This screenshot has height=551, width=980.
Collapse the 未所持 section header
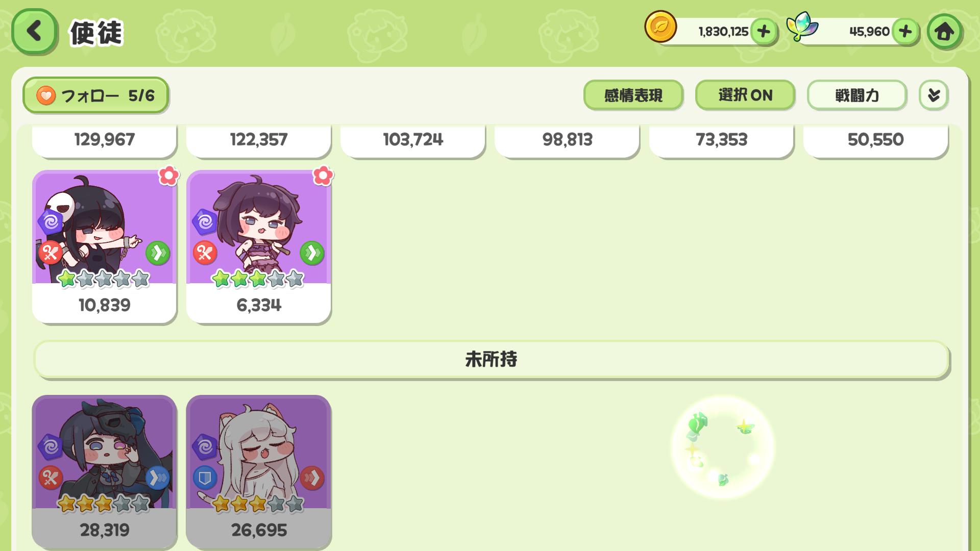click(491, 360)
